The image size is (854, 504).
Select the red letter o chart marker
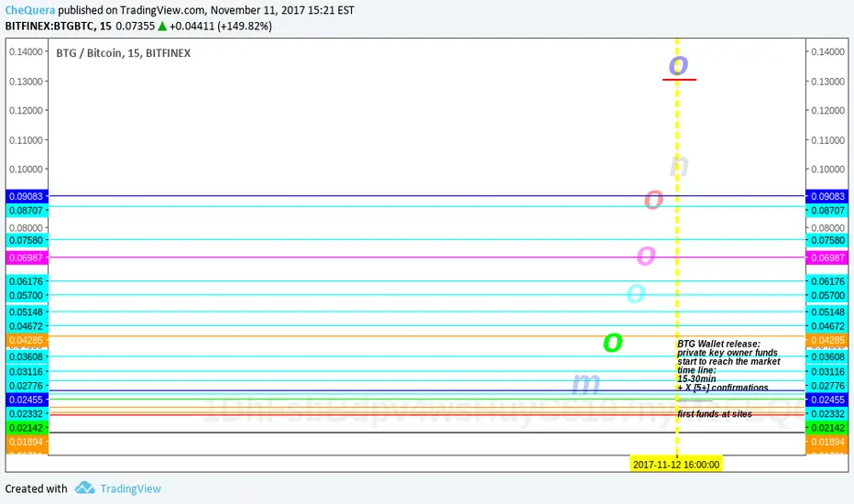[x=653, y=200]
